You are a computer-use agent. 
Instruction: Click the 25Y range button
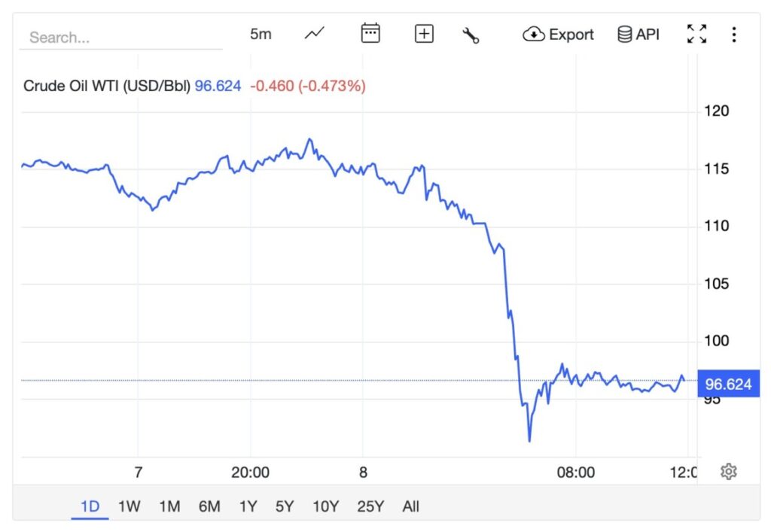click(370, 506)
